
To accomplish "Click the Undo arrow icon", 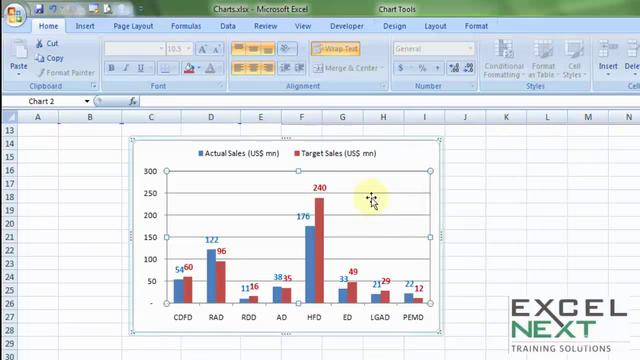I will (53, 9).
